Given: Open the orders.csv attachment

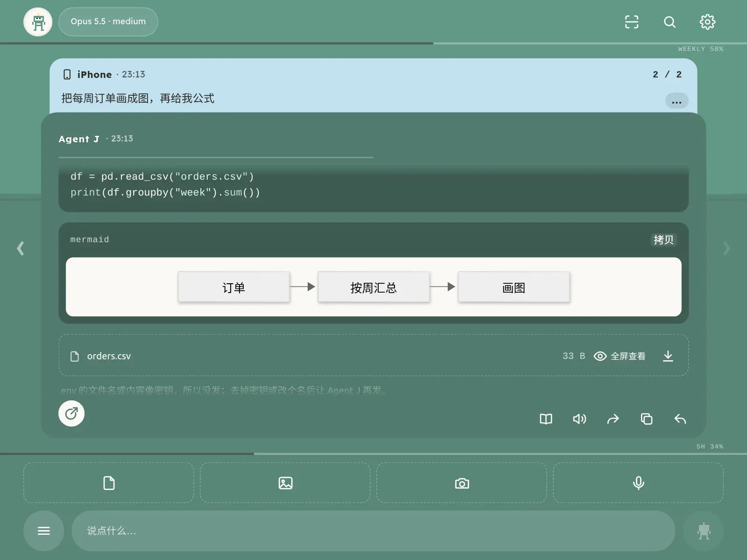Looking at the screenshot, I should click(373, 356).
